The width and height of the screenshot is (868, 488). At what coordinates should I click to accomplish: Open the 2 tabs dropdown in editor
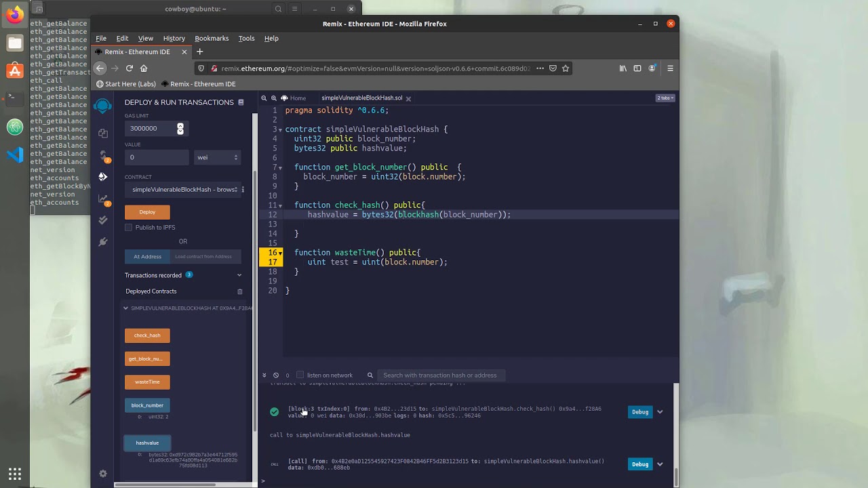point(665,98)
